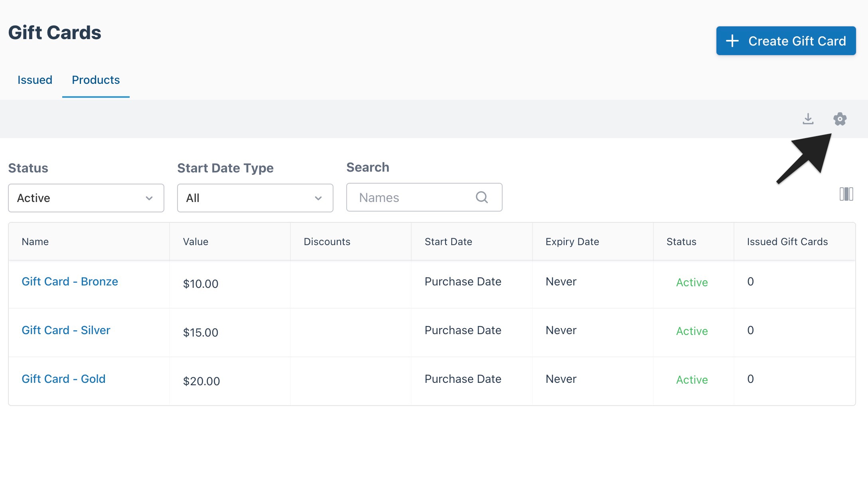Screen dimensions: 868x499
Task: Click the Start Date Type filter label
Action: click(225, 168)
